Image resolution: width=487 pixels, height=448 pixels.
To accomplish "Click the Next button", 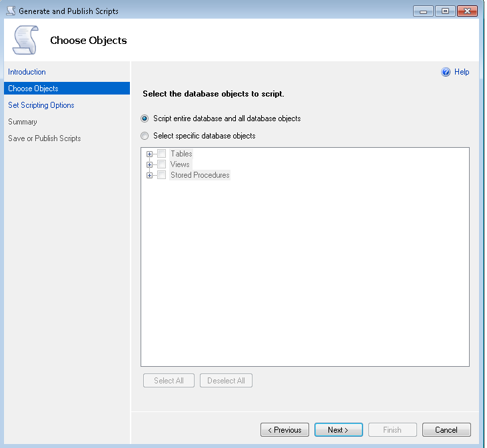I will tap(338, 430).
